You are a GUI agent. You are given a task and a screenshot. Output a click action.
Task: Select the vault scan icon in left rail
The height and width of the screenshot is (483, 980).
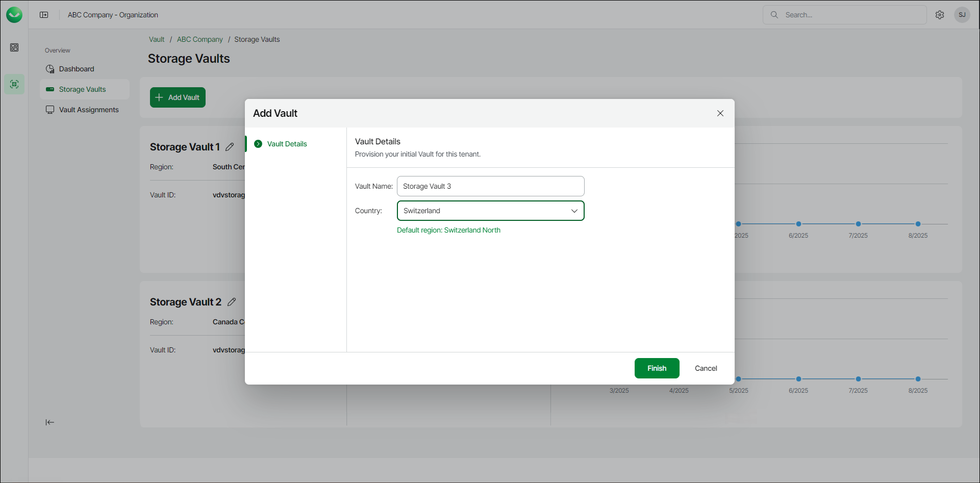(x=14, y=84)
